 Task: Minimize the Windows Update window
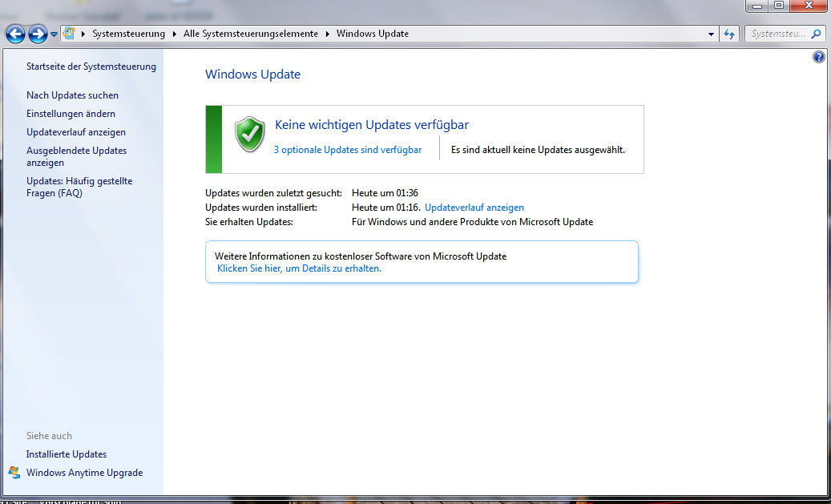click(757, 6)
